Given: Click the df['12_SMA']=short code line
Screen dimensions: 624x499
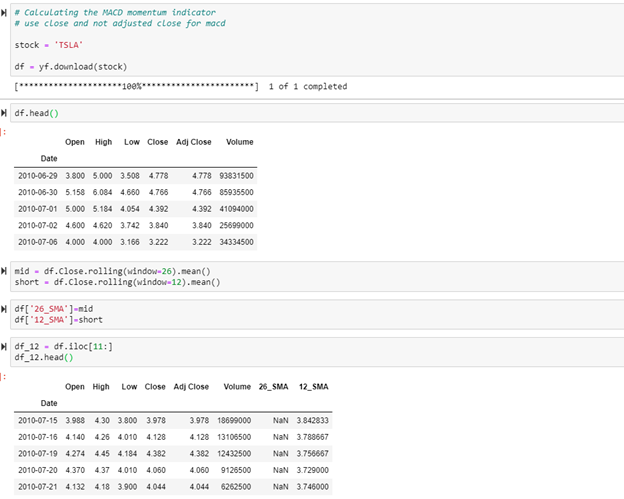Looking at the screenshot, I should click(58, 319).
